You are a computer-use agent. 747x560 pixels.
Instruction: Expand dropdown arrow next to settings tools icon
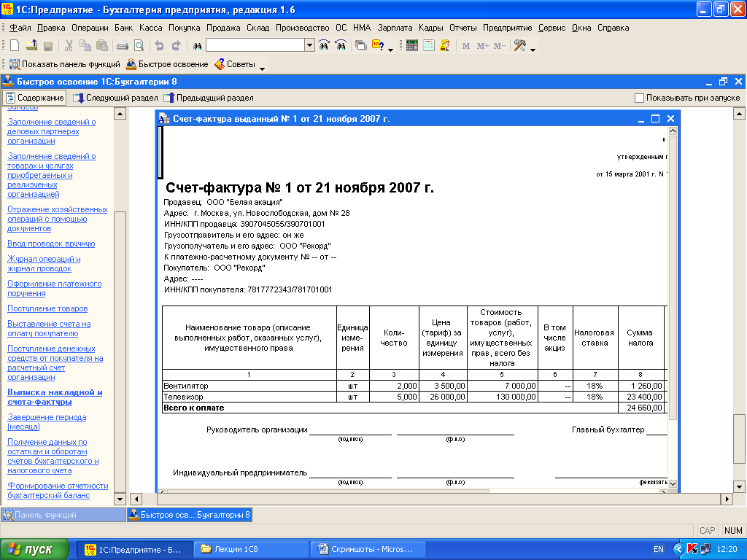click(x=533, y=50)
